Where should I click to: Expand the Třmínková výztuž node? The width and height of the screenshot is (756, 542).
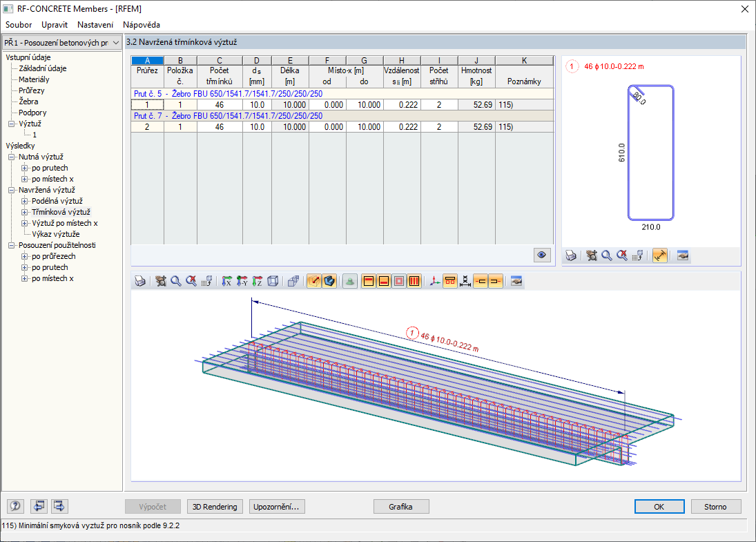25,212
